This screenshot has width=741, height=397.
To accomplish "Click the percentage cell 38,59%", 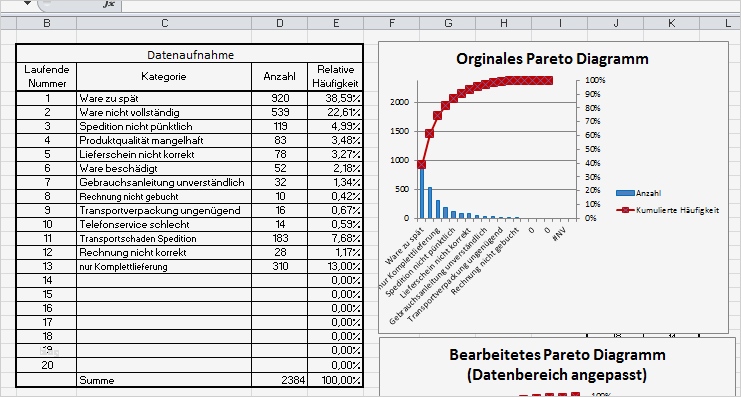I will [336, 98].
